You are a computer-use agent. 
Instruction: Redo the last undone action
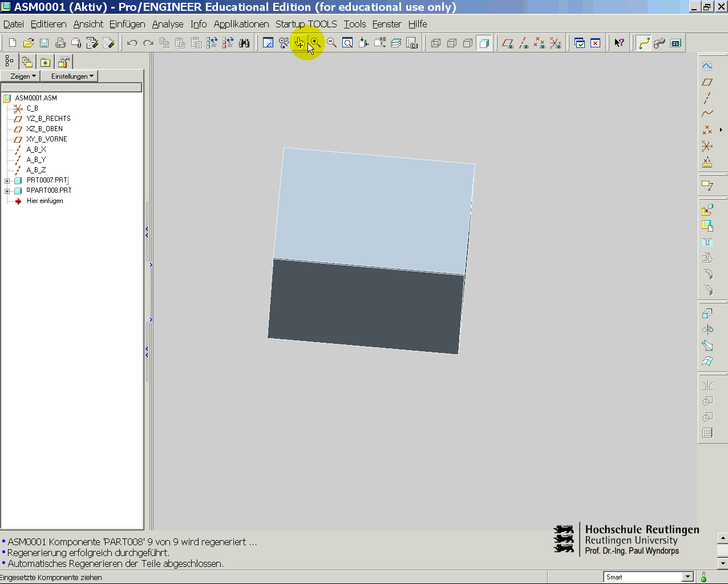point(148,43)
